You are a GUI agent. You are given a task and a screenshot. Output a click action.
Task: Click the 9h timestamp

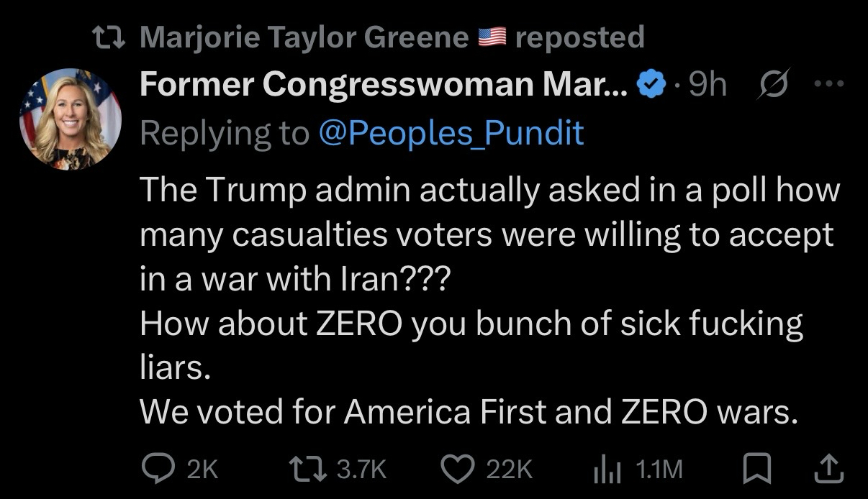click(x=707, y=86)
